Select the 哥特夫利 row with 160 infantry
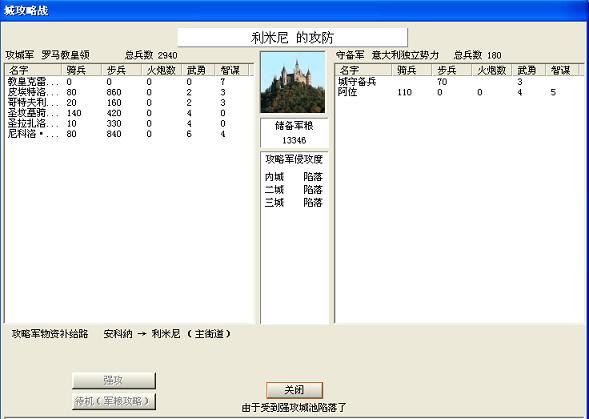The height and width of the screenshot is (419, 589). pos(128,103)
